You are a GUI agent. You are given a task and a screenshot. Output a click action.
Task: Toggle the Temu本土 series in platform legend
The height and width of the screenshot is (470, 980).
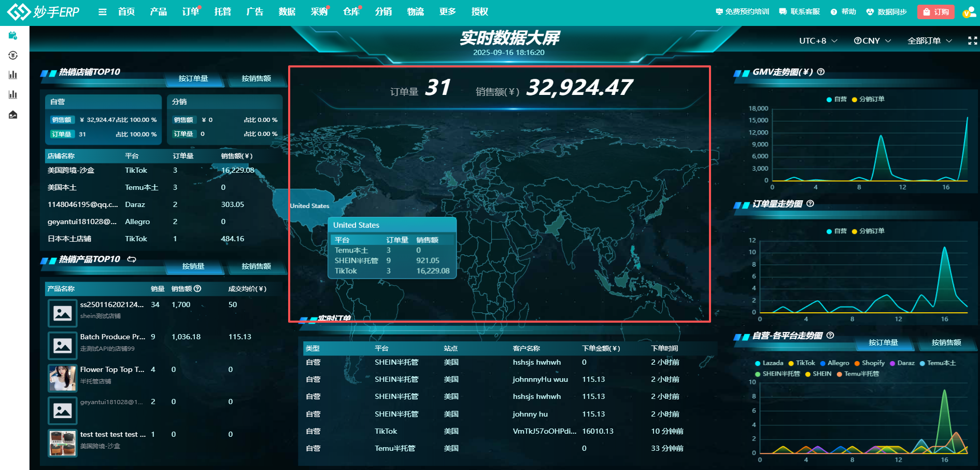click(938, 363)
